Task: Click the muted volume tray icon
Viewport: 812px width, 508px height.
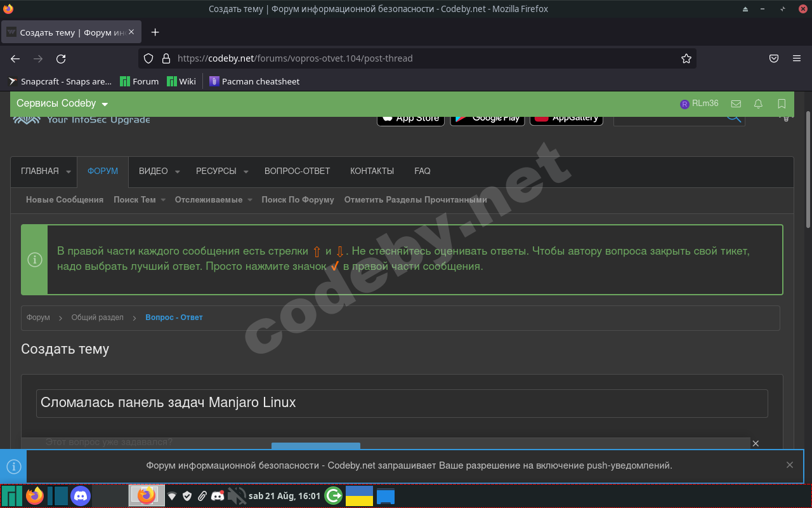Action: [237, 495]
